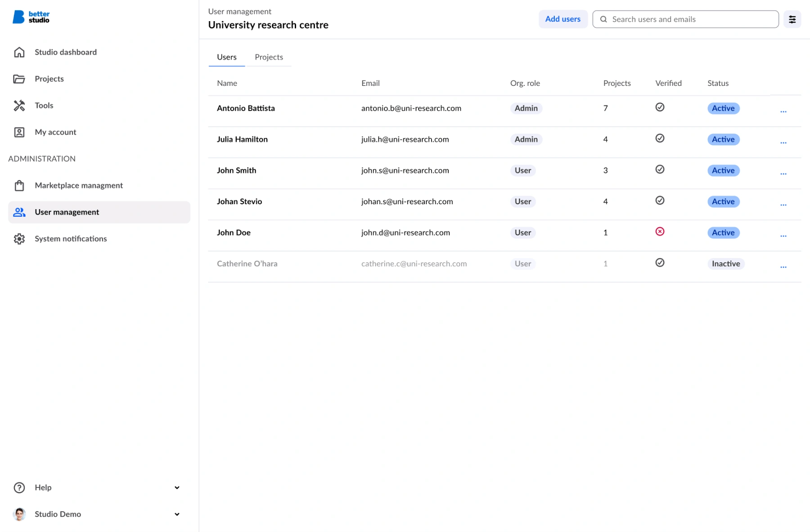Open Marketplace via shopping bag icon
This screenshot has height=532, width=810.
[x=19, y=185]
